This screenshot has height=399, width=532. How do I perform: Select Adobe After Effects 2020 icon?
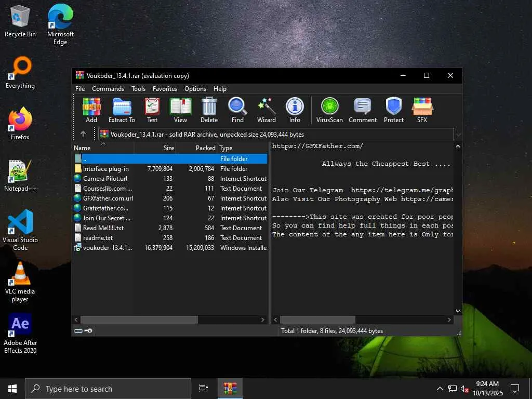(x=20, y=334)
